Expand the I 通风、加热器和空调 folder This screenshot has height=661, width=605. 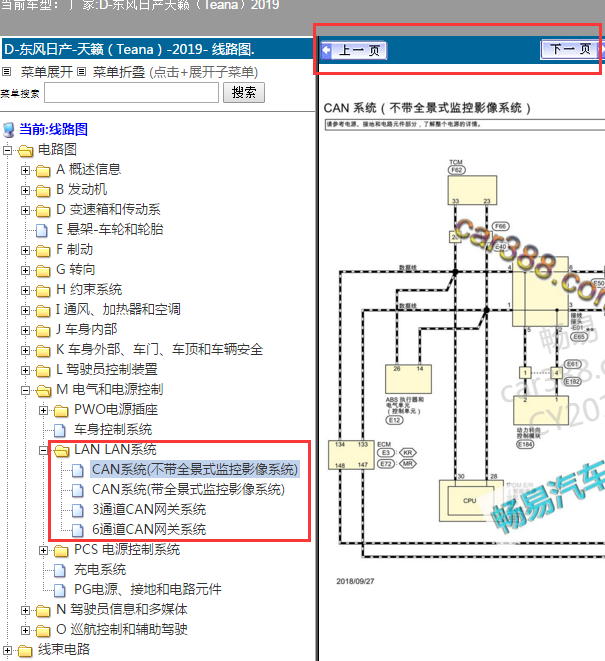[25, 310]
